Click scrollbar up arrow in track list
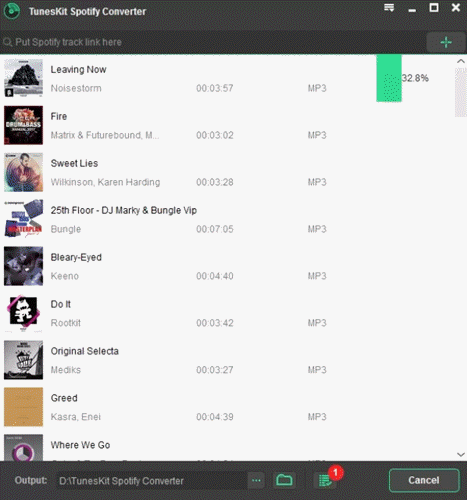Image resolution: width=467 pixels, height=500 pixels. pyautogui.click(x=461, y=61)
